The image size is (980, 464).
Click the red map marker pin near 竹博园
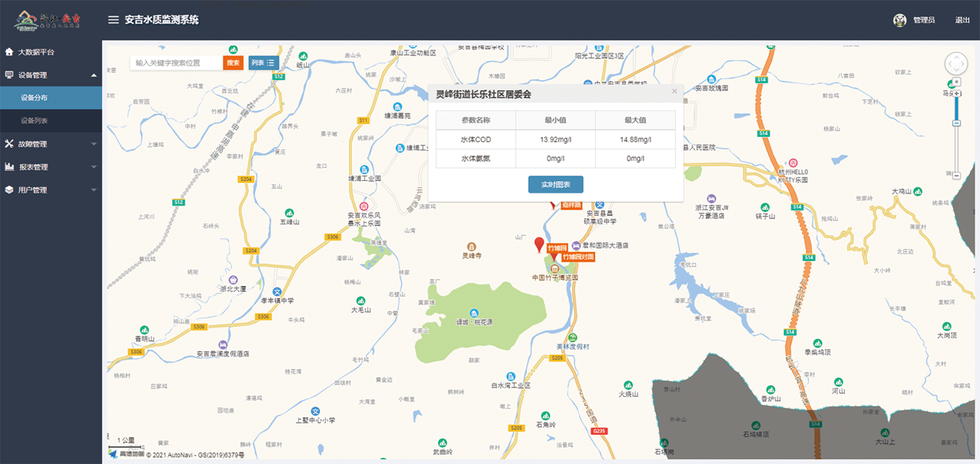pyautogui.click(x=540, y=244)
